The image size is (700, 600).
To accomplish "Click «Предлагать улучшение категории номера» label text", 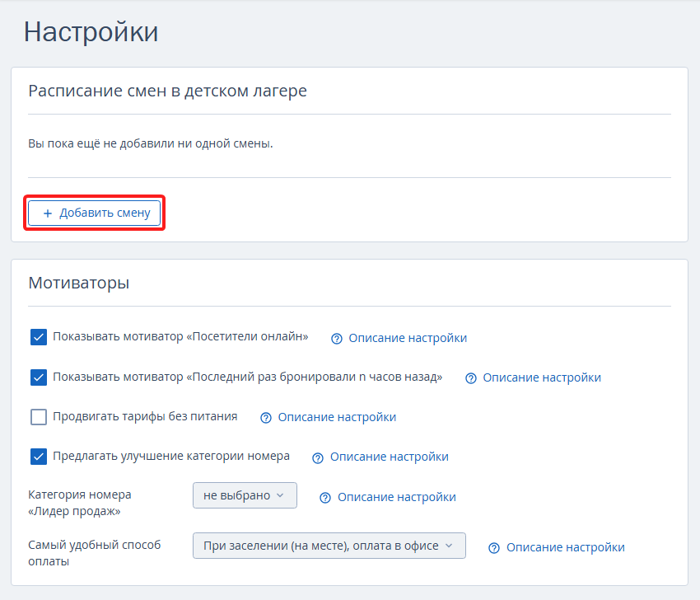I will coord(171,456).
